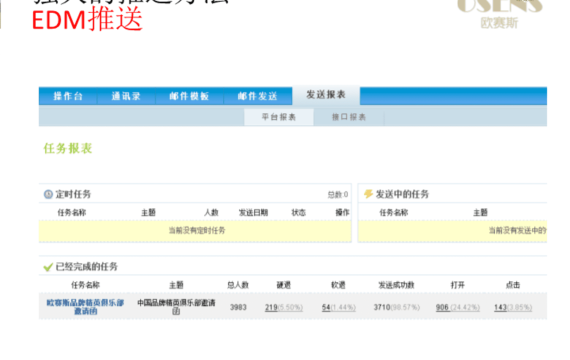This screenshot has width=570, height=360.
Task: Click the 打开 column header
Action: click(x=458, y=285)
